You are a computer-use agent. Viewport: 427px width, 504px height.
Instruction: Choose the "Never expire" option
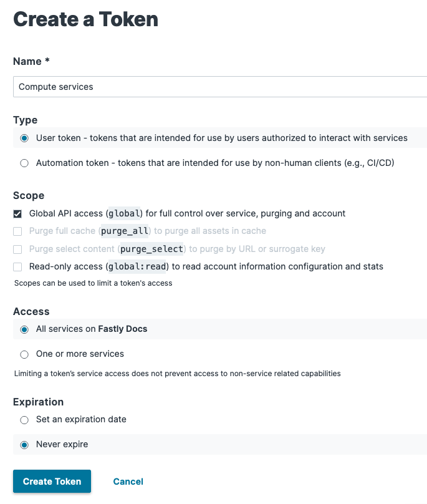24,445
